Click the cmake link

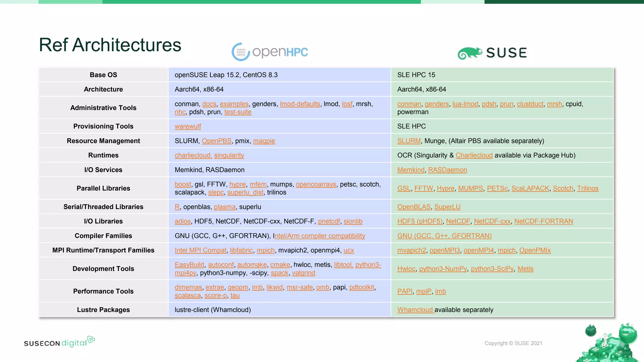(280, 265)
